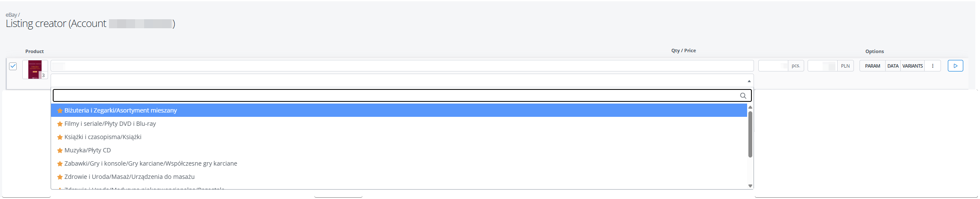Image resolution: width=980 pixels, height=199 pixels.
Task: Click the VARIANTS button
Action: pyautogui.click(x=912, y=66)
